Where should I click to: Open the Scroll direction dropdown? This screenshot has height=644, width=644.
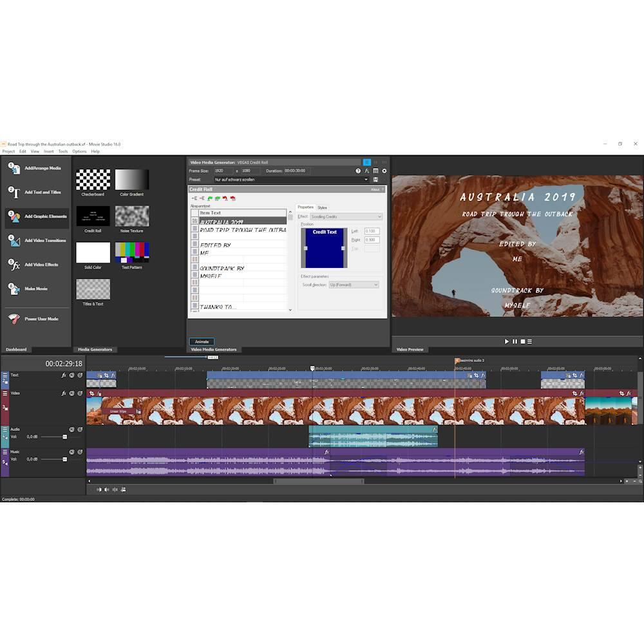(375, 285)
